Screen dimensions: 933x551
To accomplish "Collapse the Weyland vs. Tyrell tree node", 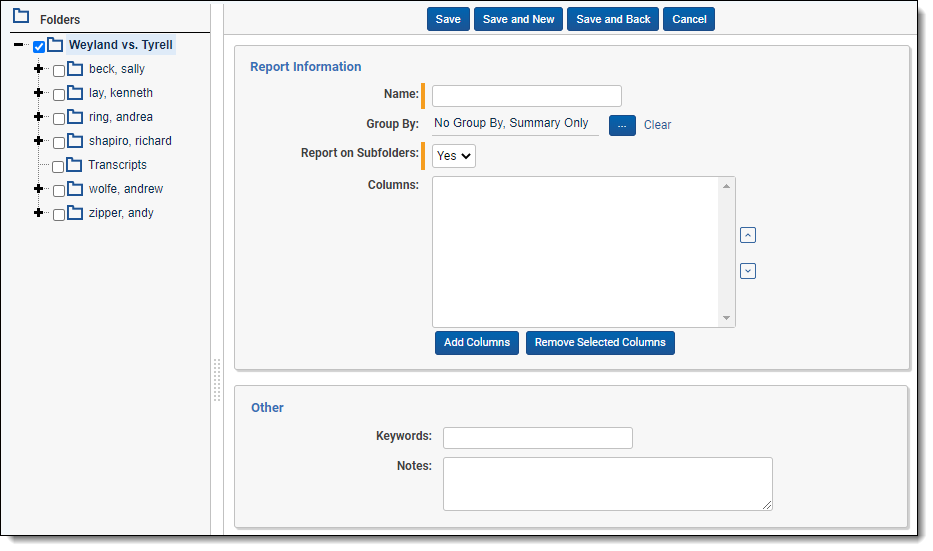I will tap(19, 45).
